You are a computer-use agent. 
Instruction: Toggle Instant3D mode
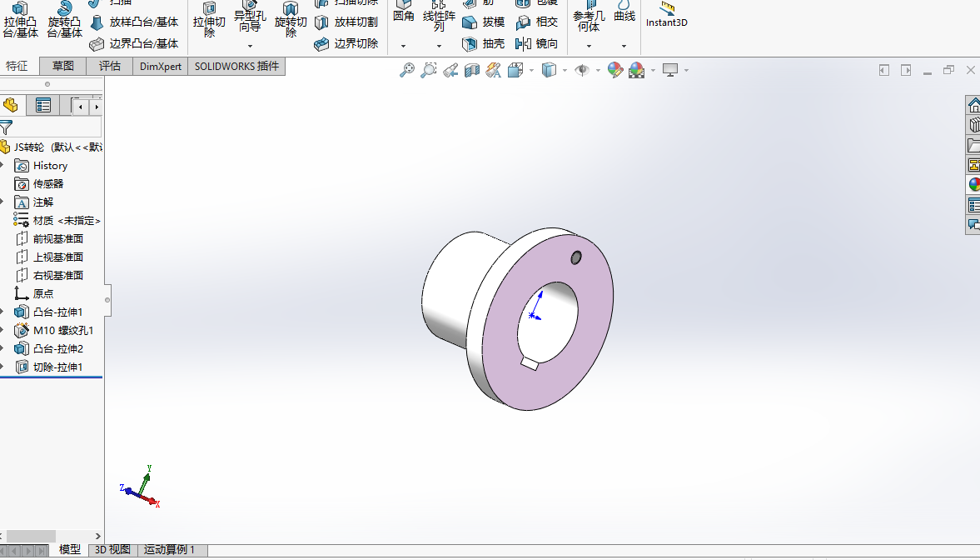(666, 17)
